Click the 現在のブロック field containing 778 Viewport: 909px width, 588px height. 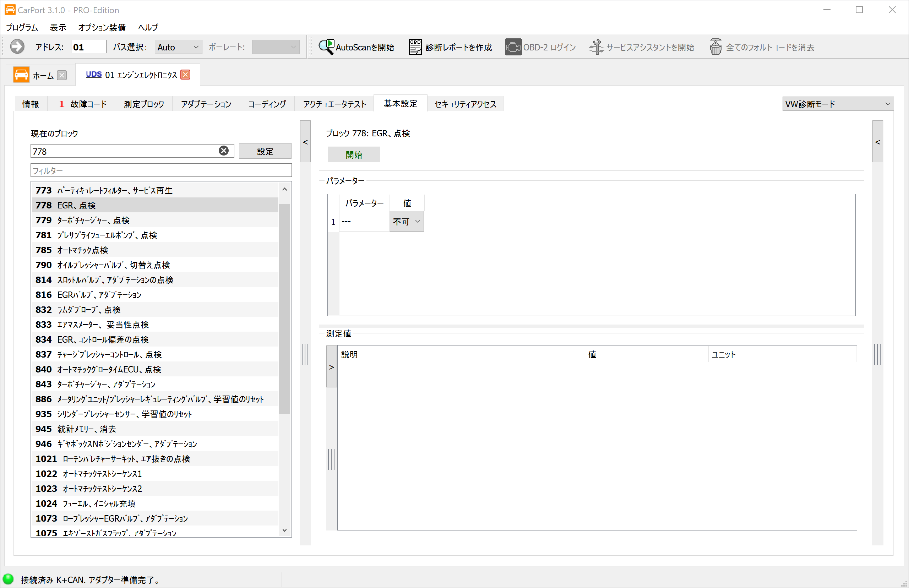132,151
